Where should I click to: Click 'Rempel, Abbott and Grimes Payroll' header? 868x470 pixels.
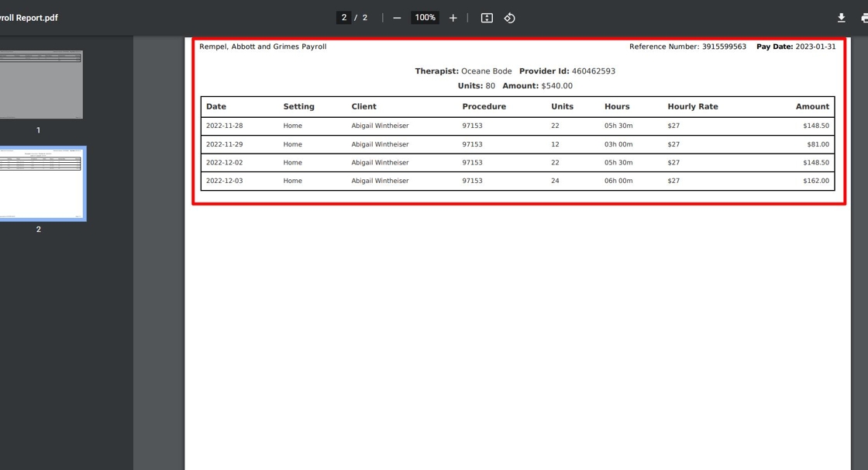(x=263, y=47)
